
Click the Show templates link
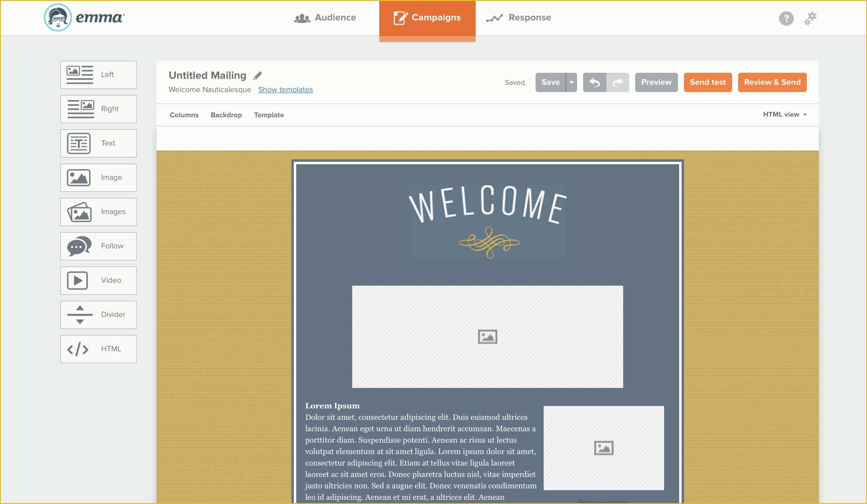[x=285, y=89]
